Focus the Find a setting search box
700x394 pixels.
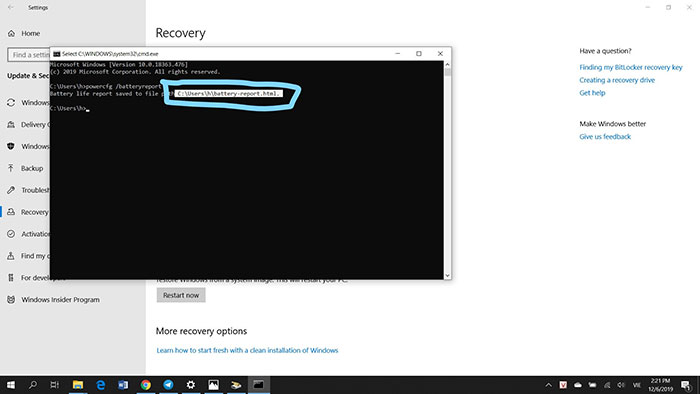tap(29, 55)
